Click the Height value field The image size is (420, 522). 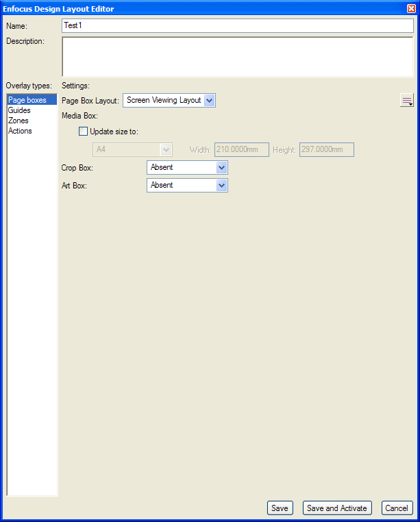click(327, 149)
